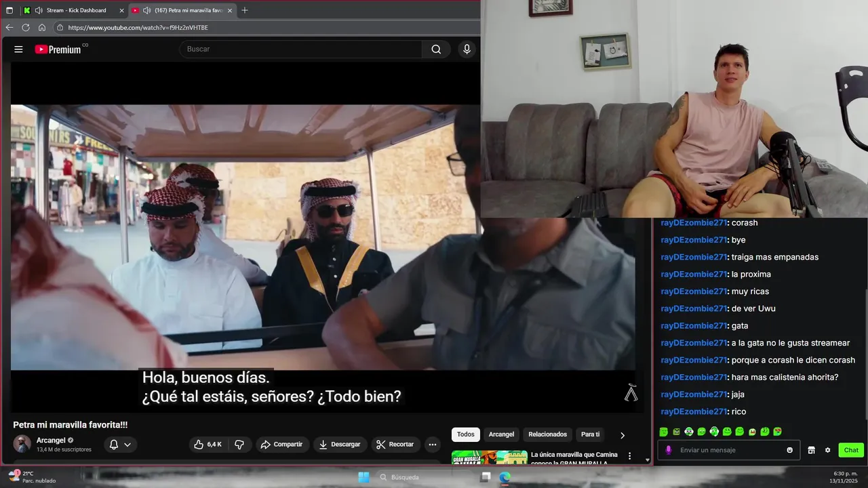Insert the first green Kick emote
Image resolution: width=868 pixels, height=488 pixels.
pos(663,432)
